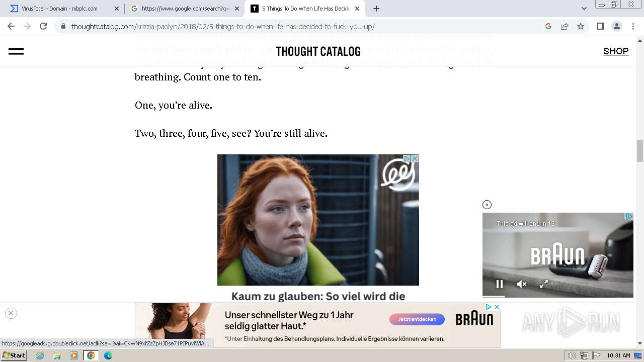The image size is (644, 362).
Task: Click the Braun logo in banner
Action: tap(474, 319)
